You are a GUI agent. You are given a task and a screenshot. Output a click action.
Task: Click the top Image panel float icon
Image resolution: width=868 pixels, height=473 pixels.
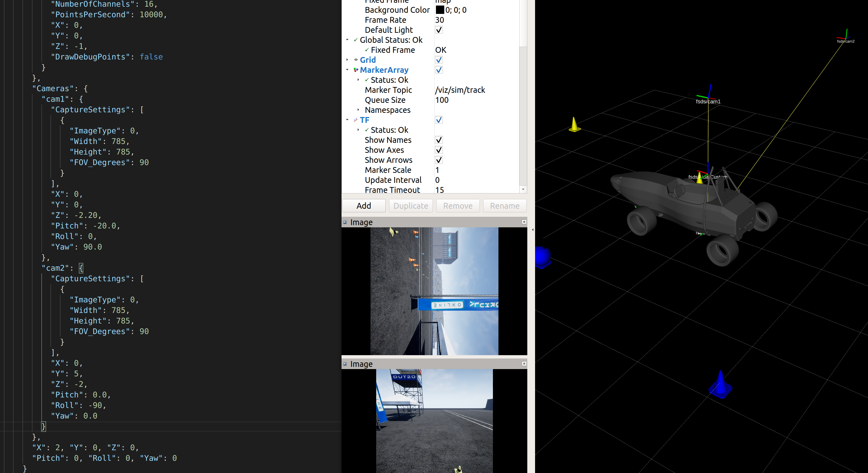tap(345, 222)
